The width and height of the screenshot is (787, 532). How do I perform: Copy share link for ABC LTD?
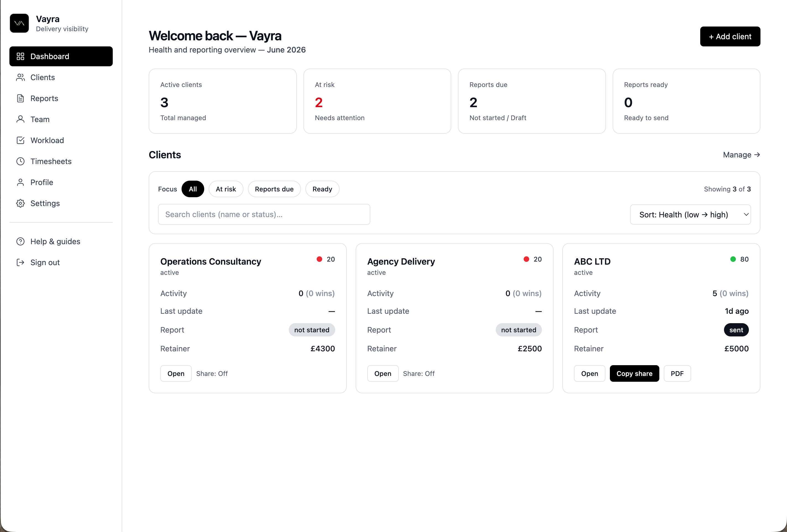634,374
